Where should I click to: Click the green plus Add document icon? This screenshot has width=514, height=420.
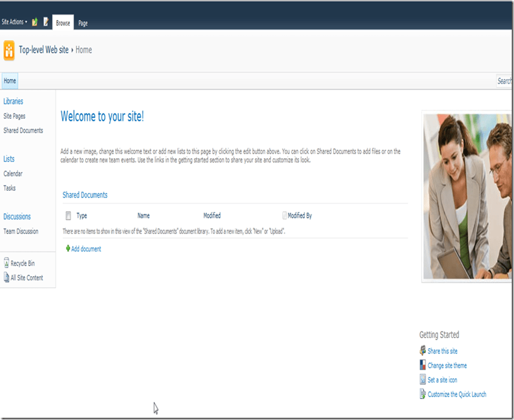click(x=68, y=249)
